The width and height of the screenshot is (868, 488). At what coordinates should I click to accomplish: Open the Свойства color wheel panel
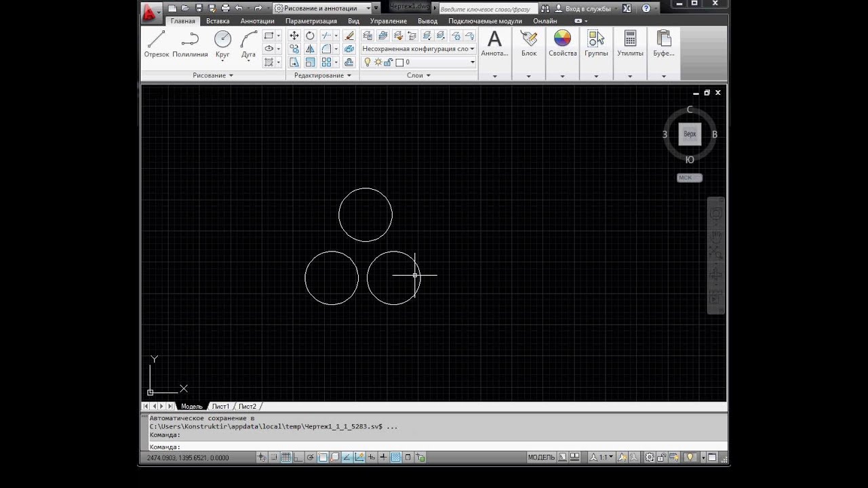(562, 43)
